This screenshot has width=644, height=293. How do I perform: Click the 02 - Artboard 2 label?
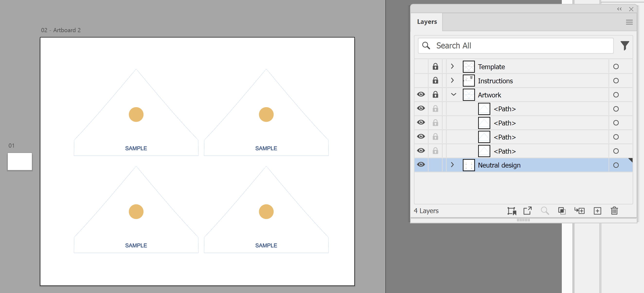click(61, 30)
